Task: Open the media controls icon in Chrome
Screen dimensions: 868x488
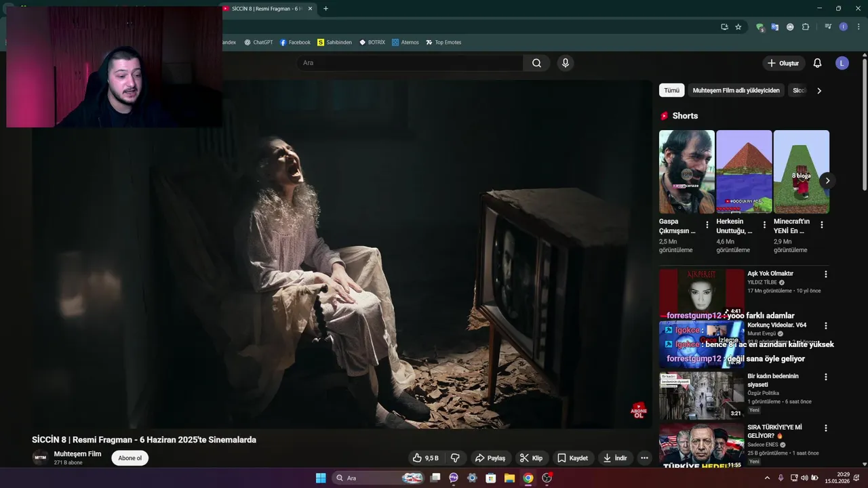Action: (828, 27)
